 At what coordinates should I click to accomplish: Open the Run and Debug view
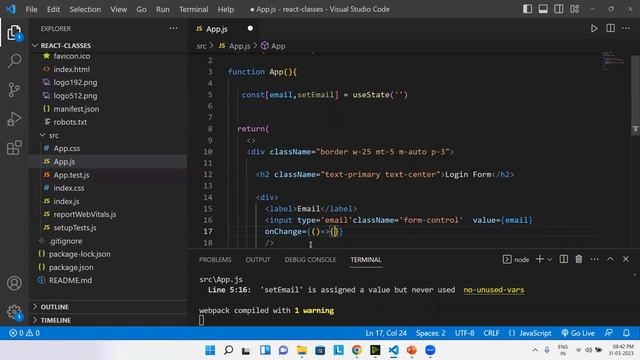click(14, 119)
